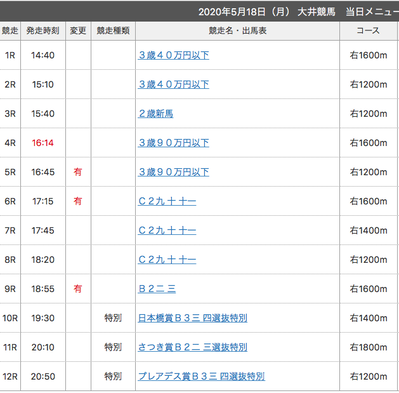Click the 有 change mark for 6R
The width and height of the screenshot is (399, 393).
(78, 201)
